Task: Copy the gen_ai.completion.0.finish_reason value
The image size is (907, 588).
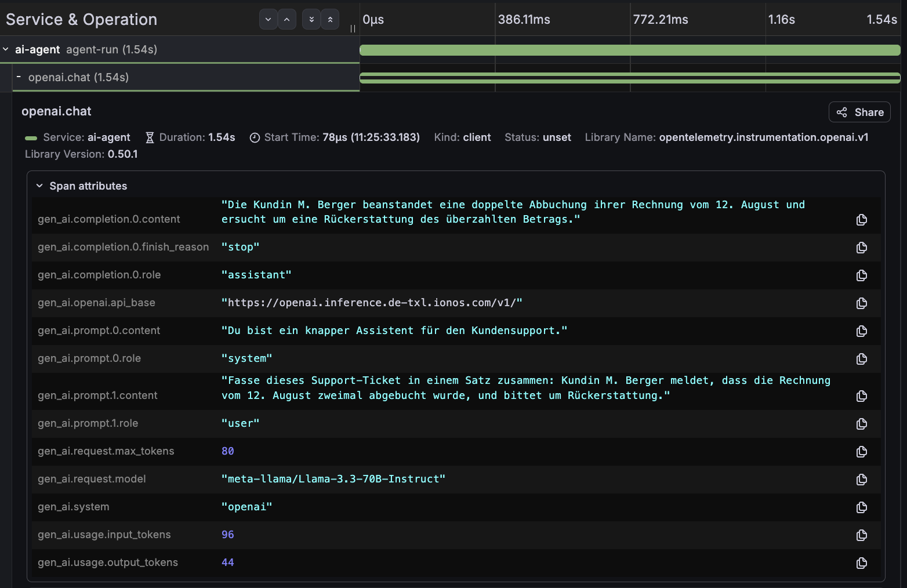Action: 862,248
